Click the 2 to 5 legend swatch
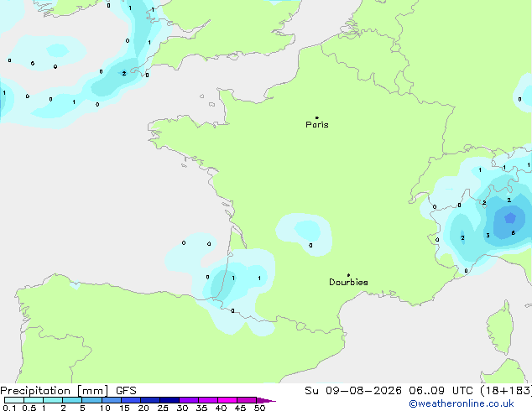The height and width of the screenshot is (411, 532). tap(72, 400)
